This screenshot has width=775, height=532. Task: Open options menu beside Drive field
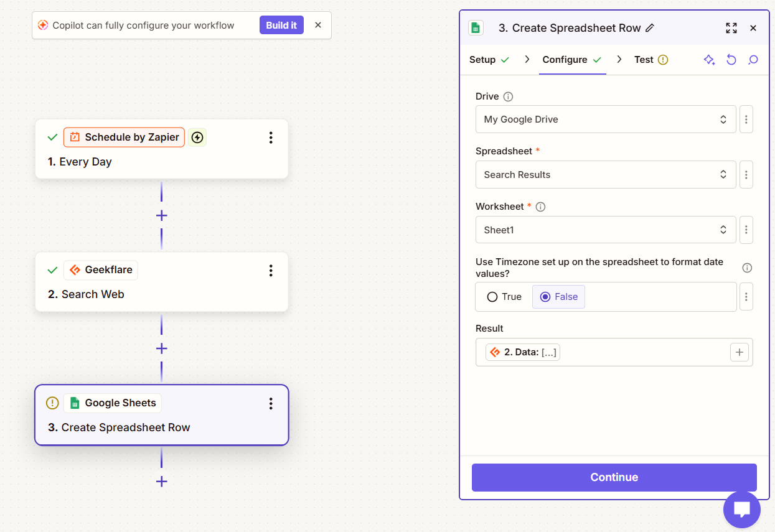pyautogui.click(x=746, y=119)
